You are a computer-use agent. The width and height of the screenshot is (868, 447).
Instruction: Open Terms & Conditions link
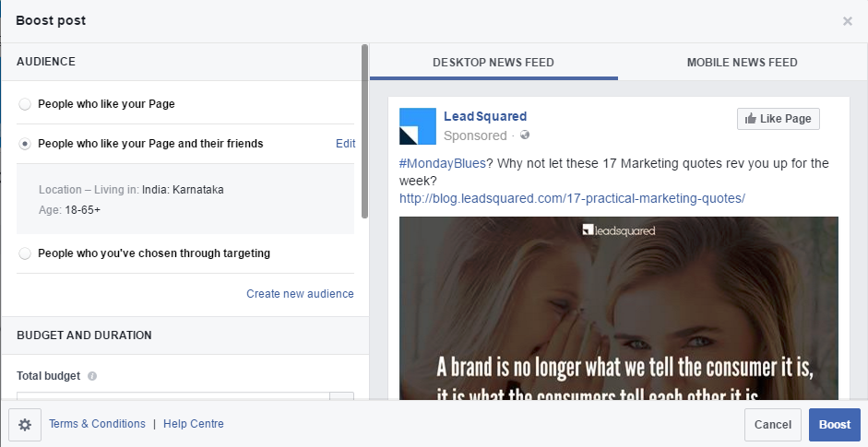pyautogui.click(x=97, y=424)
